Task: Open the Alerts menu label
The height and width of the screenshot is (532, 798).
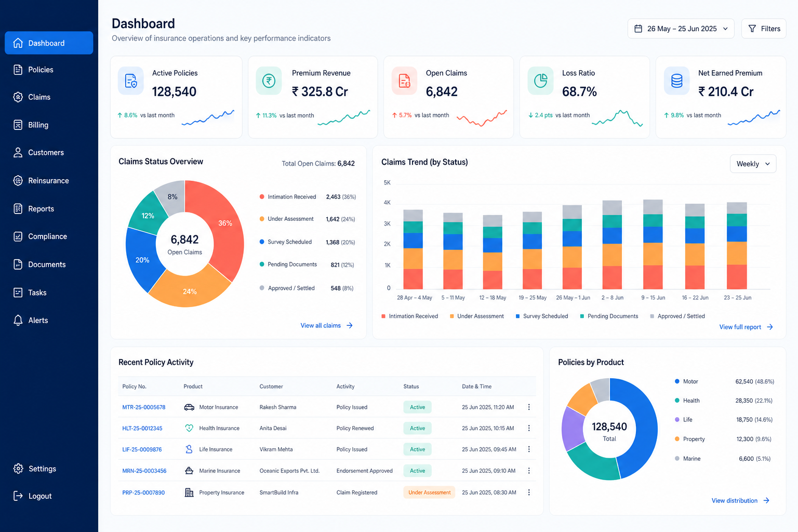Action: [38, 321]
